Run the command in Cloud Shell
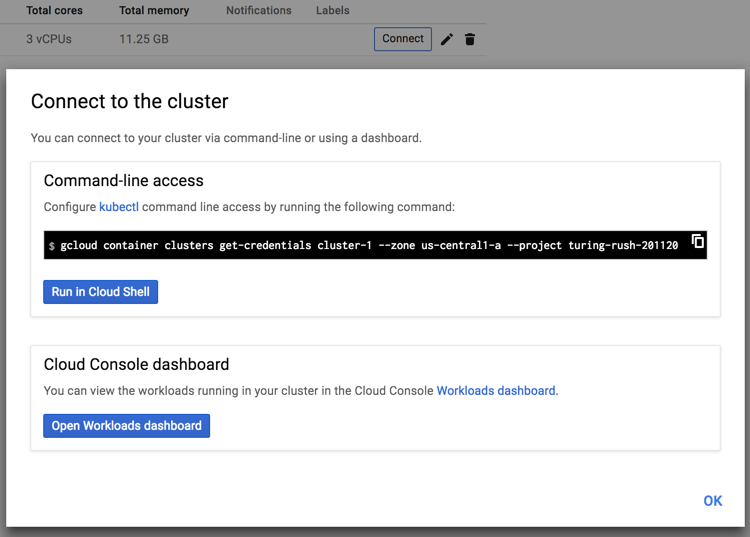The image size is (750, 537). [x=100, y=292]
